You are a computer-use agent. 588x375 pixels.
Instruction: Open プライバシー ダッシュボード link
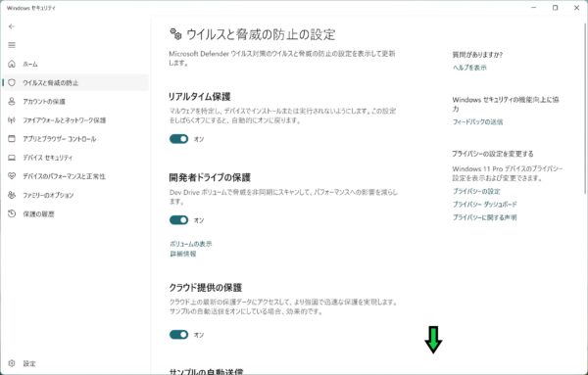click(x=484, y=205)
